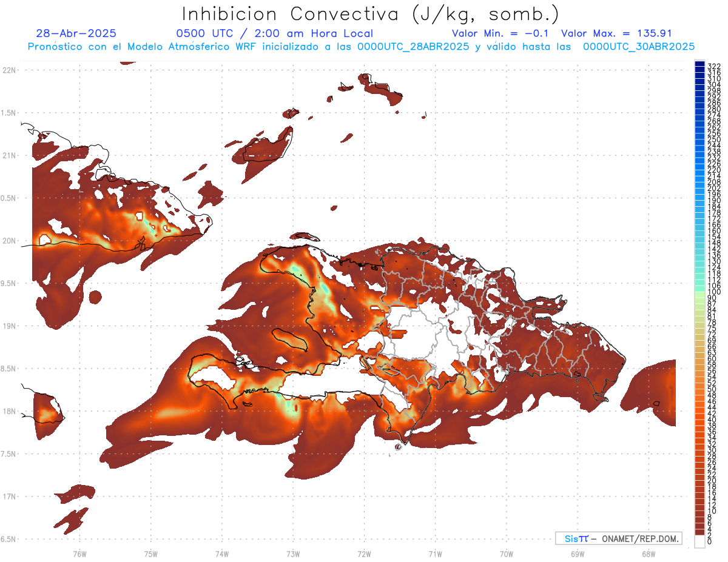Click the "202" color bar label
Screen dimensions: 728x562
click(x=713, y=188)
